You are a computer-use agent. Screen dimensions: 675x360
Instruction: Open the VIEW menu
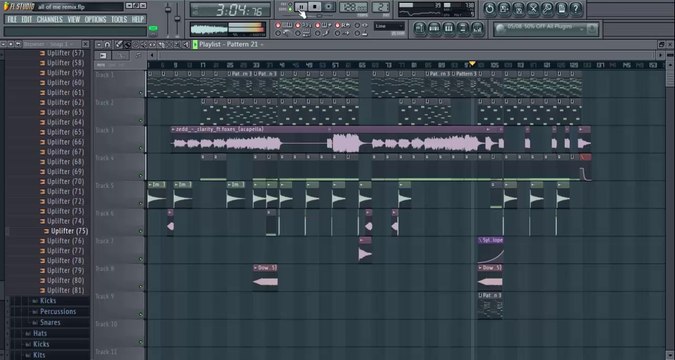click(74, 19)
